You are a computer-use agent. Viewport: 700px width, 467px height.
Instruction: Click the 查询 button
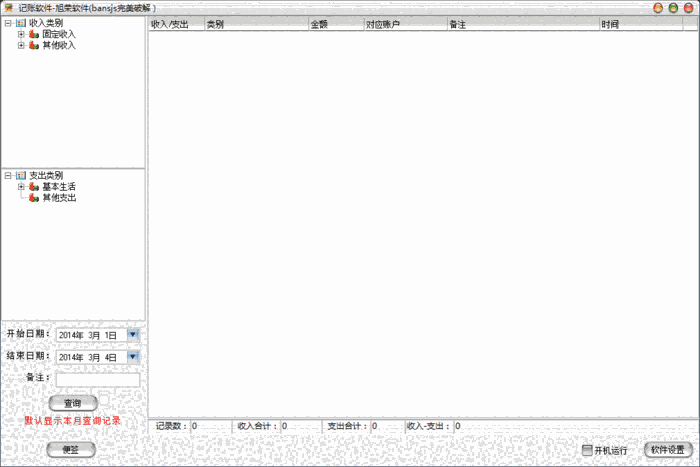[x=73, y=403]
